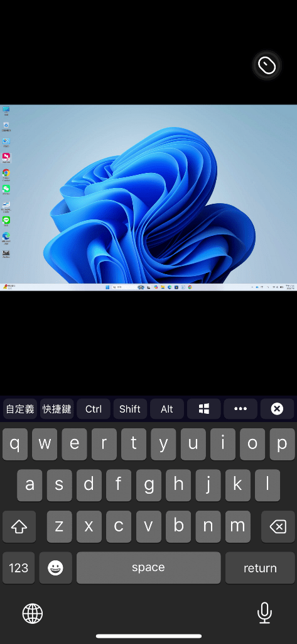Select the Google Chrome desktop icon

pyautogui.click(x=6, y=174)
